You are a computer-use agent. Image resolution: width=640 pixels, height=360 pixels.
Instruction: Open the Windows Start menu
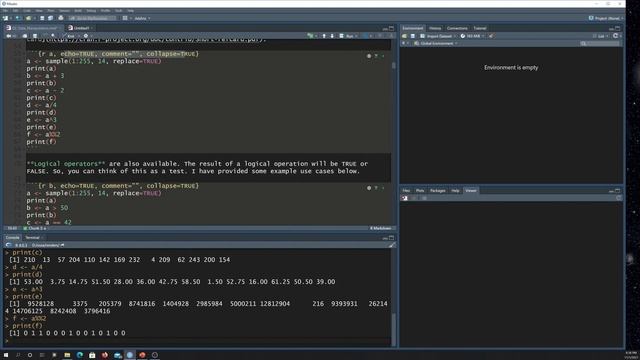6,355
